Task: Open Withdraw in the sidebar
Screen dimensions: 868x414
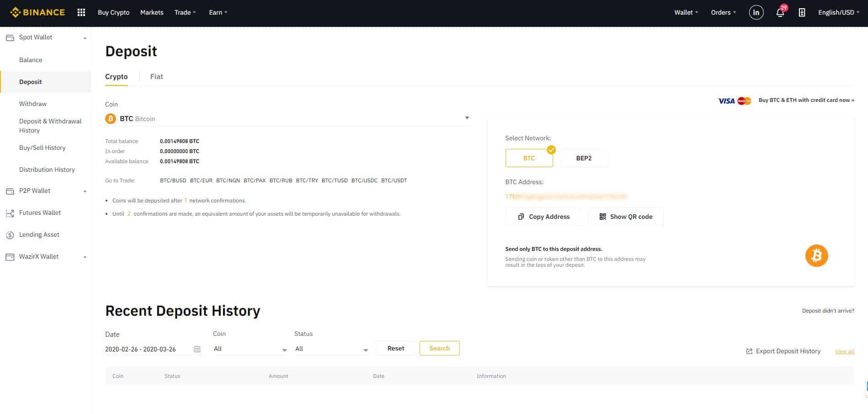Action: (33, 104)
